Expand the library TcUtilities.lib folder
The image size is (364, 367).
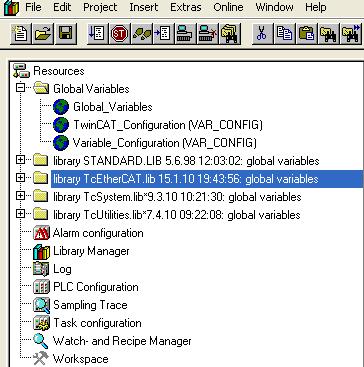[21, 214]
